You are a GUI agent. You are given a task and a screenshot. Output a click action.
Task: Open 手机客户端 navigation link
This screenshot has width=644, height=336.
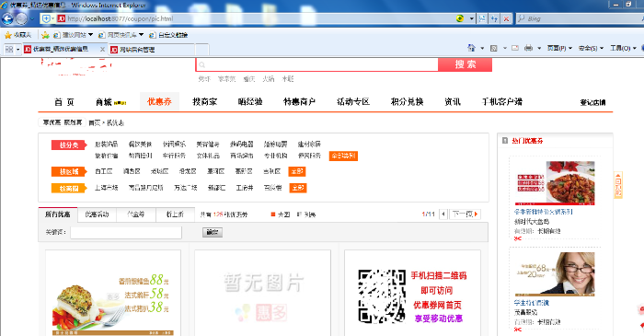point(502,102)
